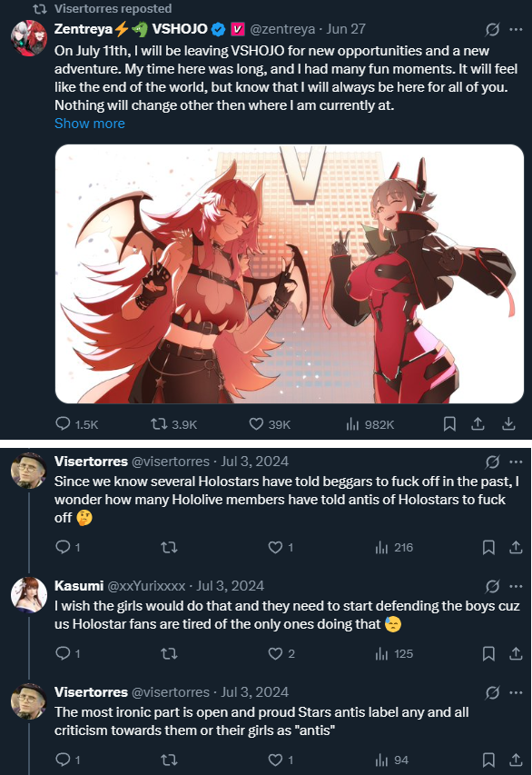
Task: Open Kasumi's profile via display name
Action: [79, 586]
